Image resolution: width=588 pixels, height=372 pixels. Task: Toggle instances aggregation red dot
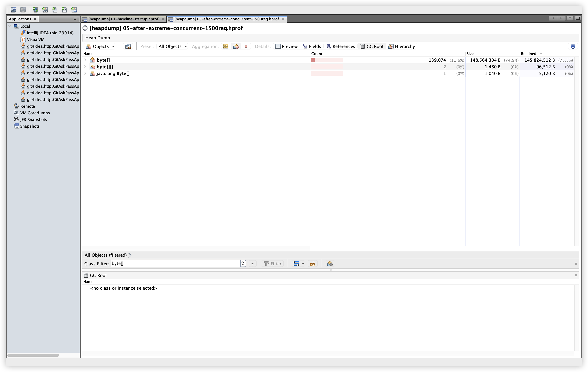coord(246,46)
